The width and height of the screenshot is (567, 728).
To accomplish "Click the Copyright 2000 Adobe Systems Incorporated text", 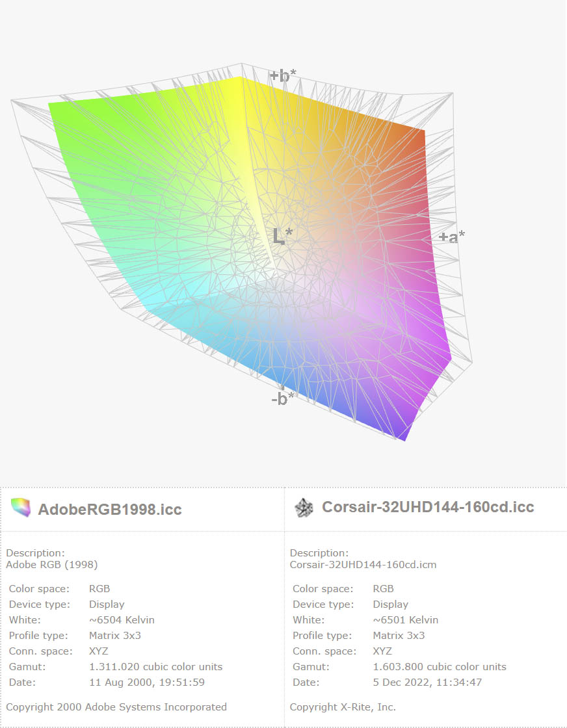I will click(116, 707).
